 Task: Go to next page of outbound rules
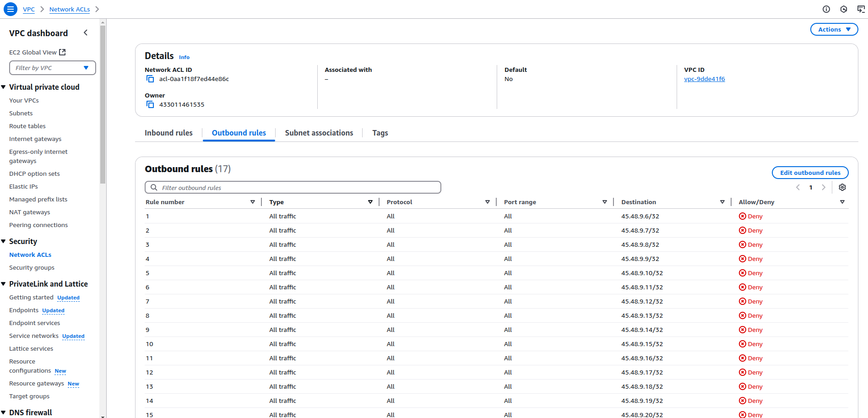click(824, 187)
